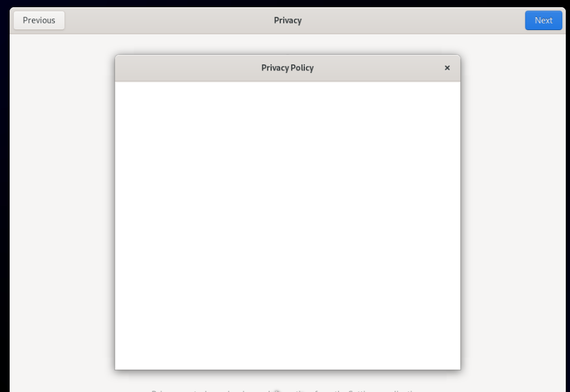Click the partially hidden text below the dialog
The width and height of the screenshot is (570, 392).
click(287, 391)
